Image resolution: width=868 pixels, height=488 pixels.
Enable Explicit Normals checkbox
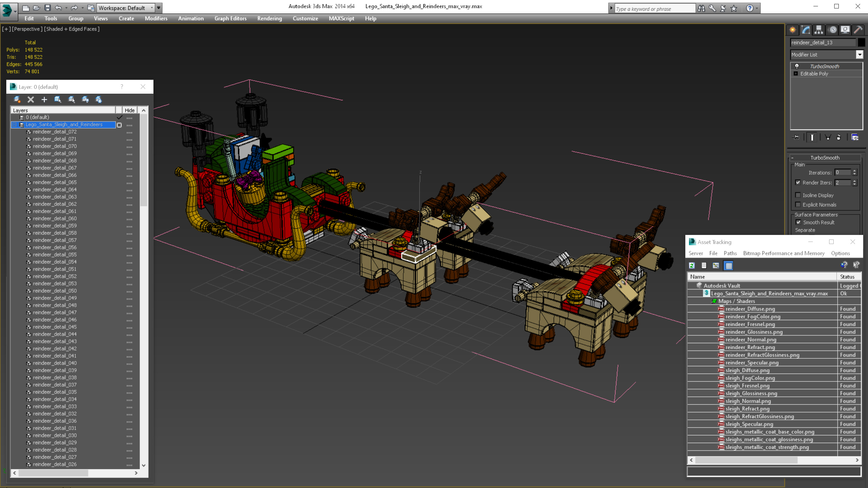coord(798,205)
